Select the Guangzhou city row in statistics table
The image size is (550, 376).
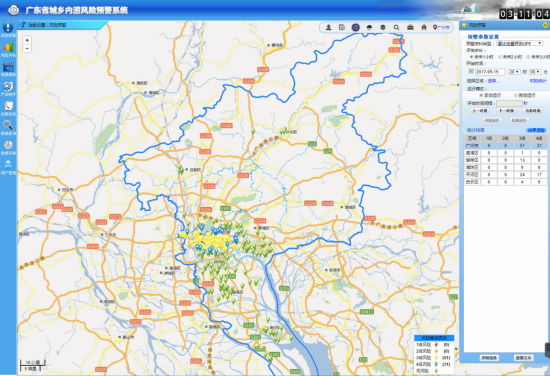(505, 145)
